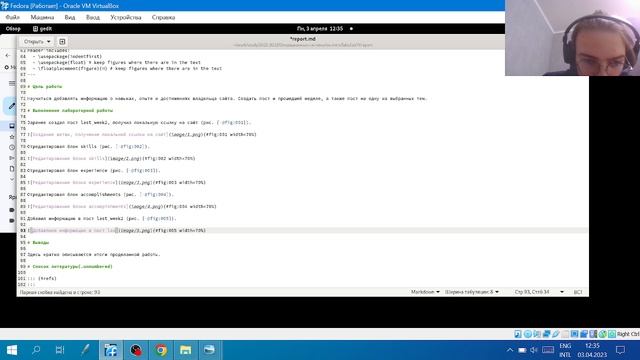Select the document icon in background sidebar

[x=12, y=169]
